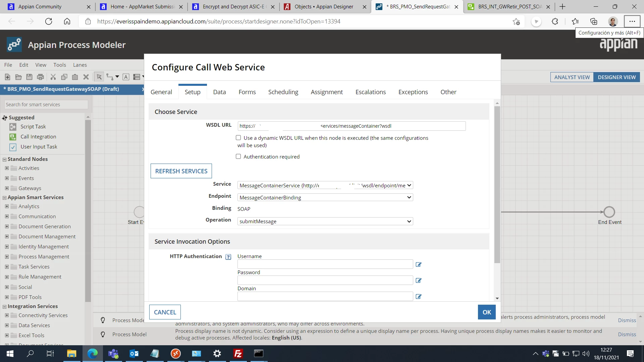
Task: Open FileZilla from the taskbar
Action: pyautogui.click(x=238, y=354)
